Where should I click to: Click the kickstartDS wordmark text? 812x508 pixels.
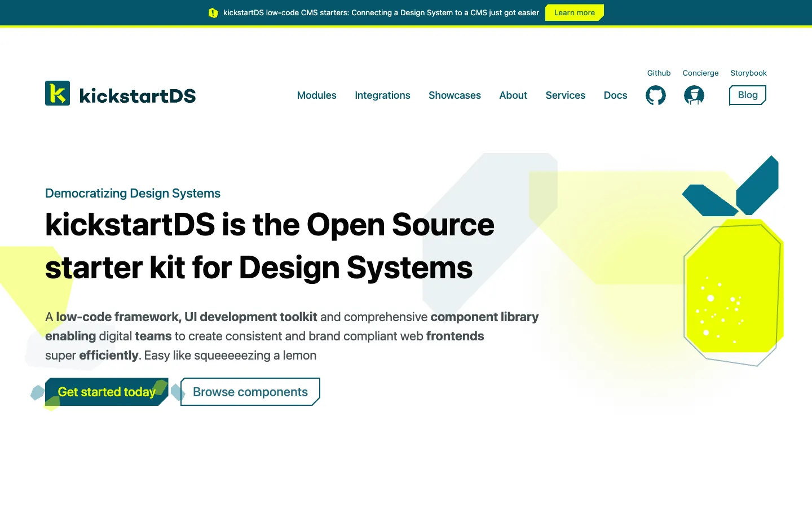pyautogui.click(x=138, y=95)
